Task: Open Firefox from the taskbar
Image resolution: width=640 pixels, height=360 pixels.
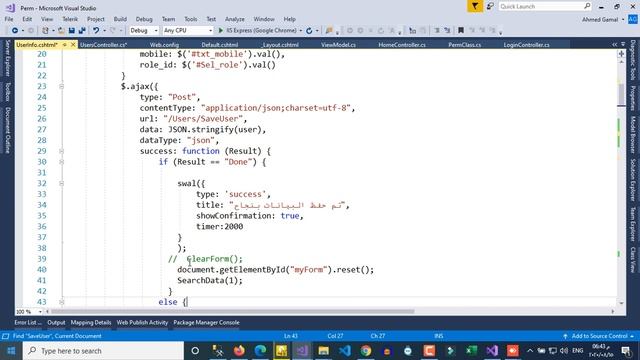Action: tap(239, 351)
